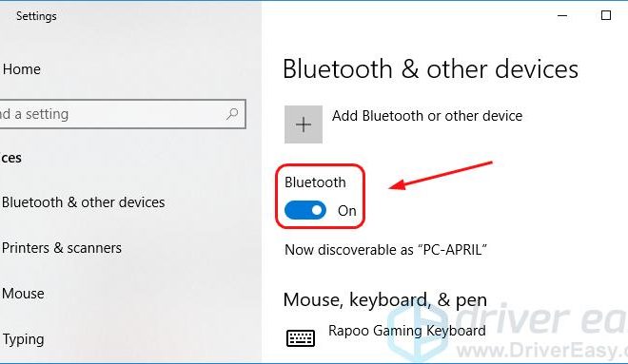Maximize the Settings window
Image resolution: width=628 pixels, height=364 pixels.
tap(605, 15)
